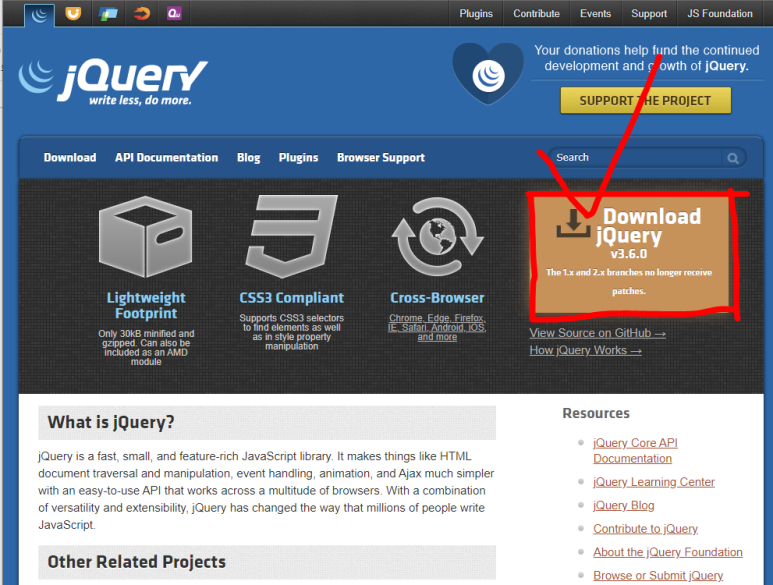Open About the jQuery Foundation link
The width and height of the screenshot is (773, 585).
pyautogui.click(x=668, y=552)
